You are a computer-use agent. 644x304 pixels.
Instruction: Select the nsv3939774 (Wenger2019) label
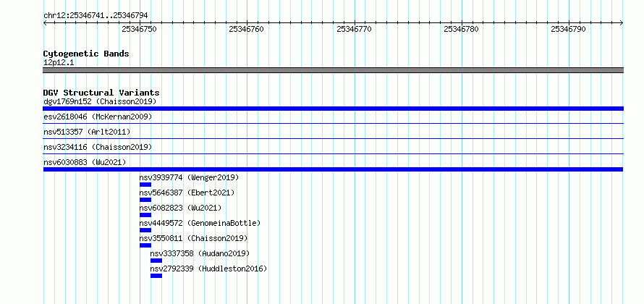189,177
